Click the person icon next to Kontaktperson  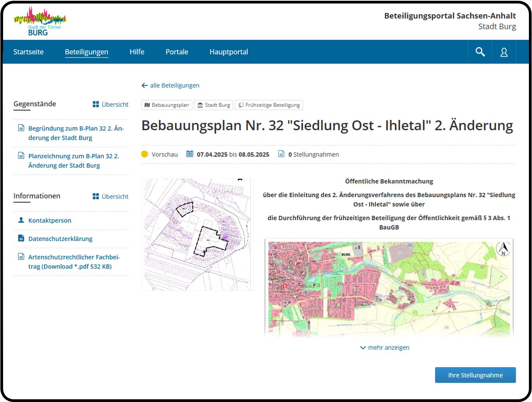21,220
